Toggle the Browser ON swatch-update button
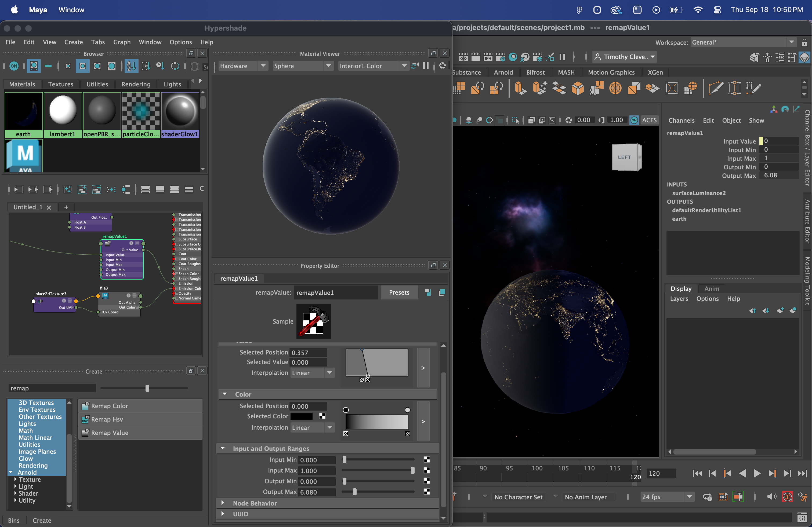 (x=14, y=66)
